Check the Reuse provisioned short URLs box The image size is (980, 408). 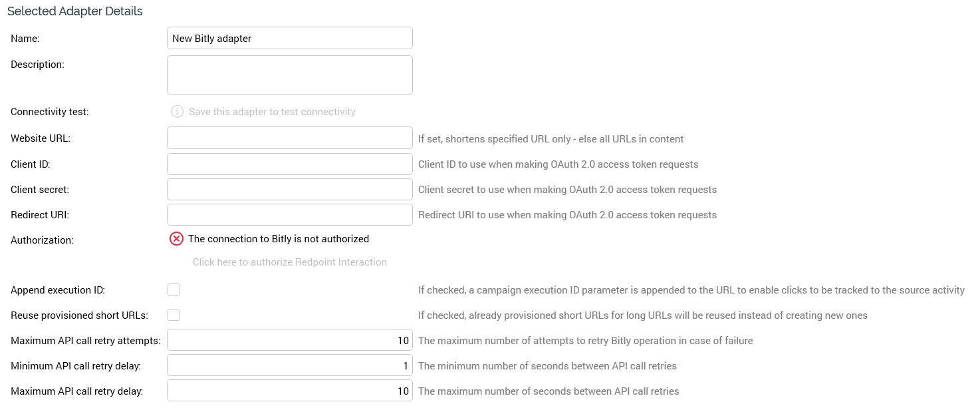[x=174, y=315]
